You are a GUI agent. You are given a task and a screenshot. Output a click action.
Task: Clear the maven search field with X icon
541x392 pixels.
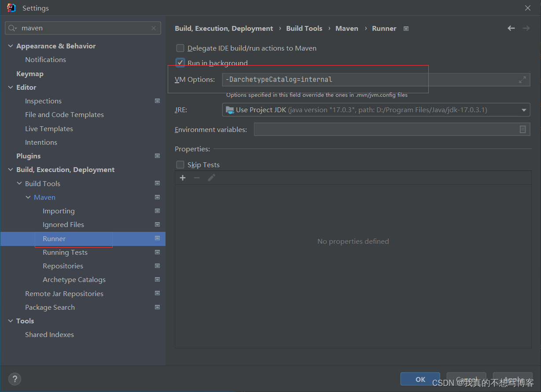pyautogui.click(x=154, y=28)
